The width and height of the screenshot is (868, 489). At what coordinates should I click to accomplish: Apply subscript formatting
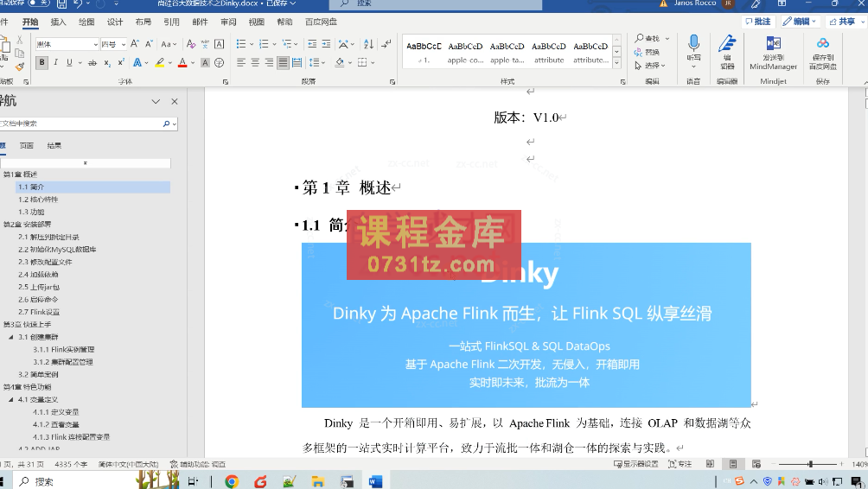(x=107, y=62)
